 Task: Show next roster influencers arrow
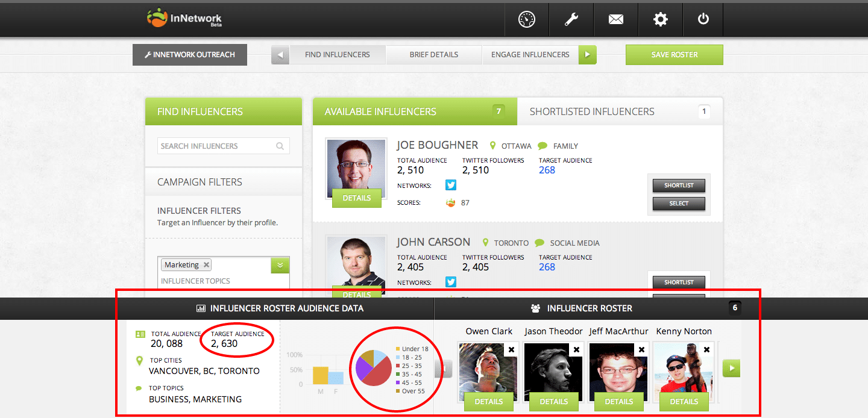pos(731,368)
